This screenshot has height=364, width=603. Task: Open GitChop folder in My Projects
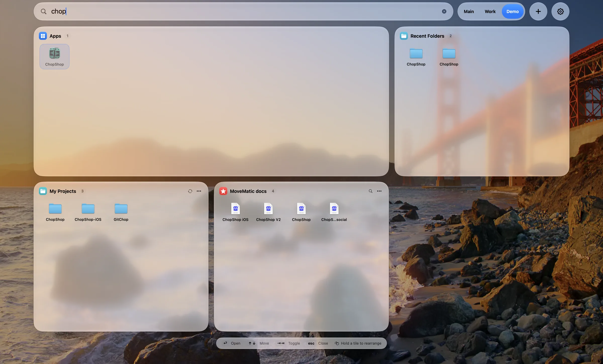[x=121, y=212]
